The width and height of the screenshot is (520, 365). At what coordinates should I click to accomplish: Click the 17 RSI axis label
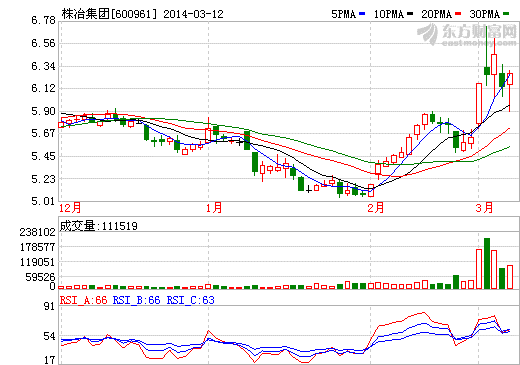click(49, 360)
